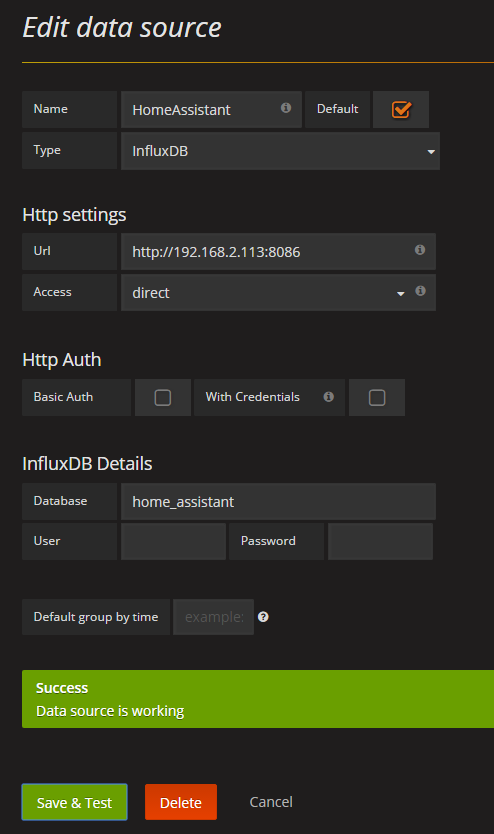Enable the Basic Auth checkbox
Viewport: 494px width, 834px height.
(x=163, y=397)
